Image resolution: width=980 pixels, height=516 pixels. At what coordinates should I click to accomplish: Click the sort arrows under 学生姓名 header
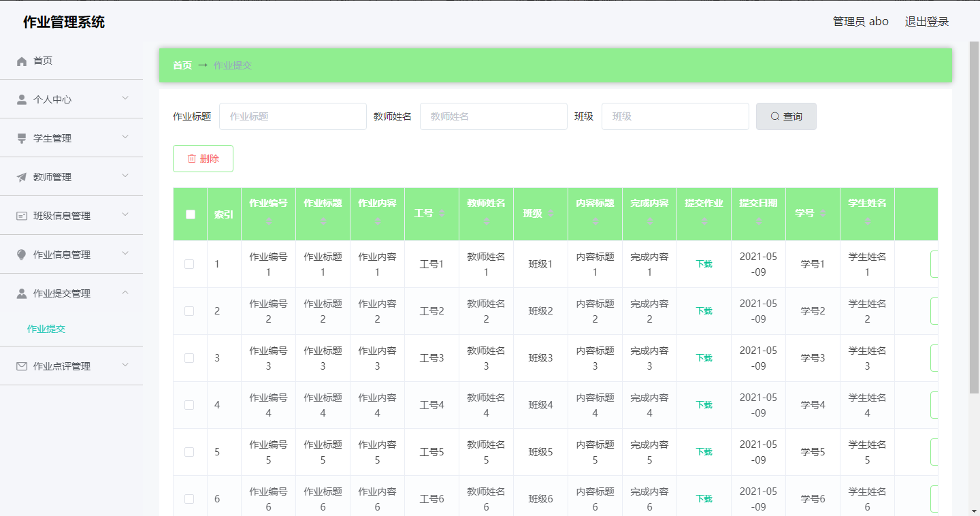(867, 221)
